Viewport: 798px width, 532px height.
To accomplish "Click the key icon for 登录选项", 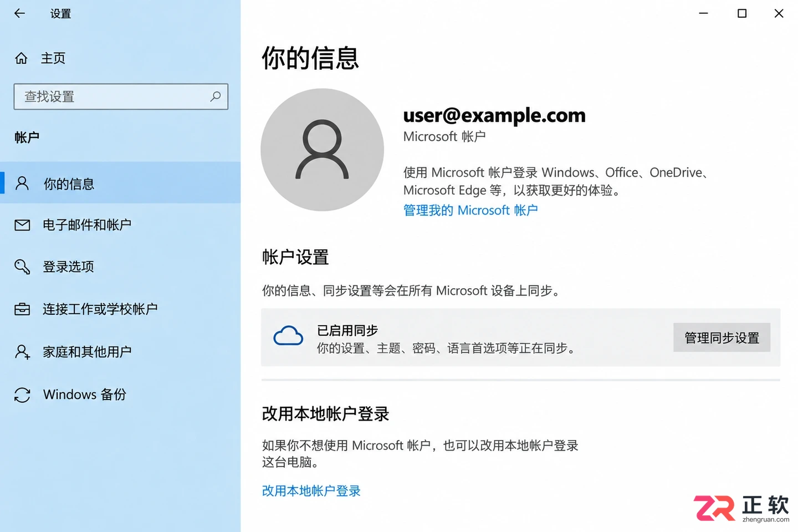I will click(x=22, y=267).
